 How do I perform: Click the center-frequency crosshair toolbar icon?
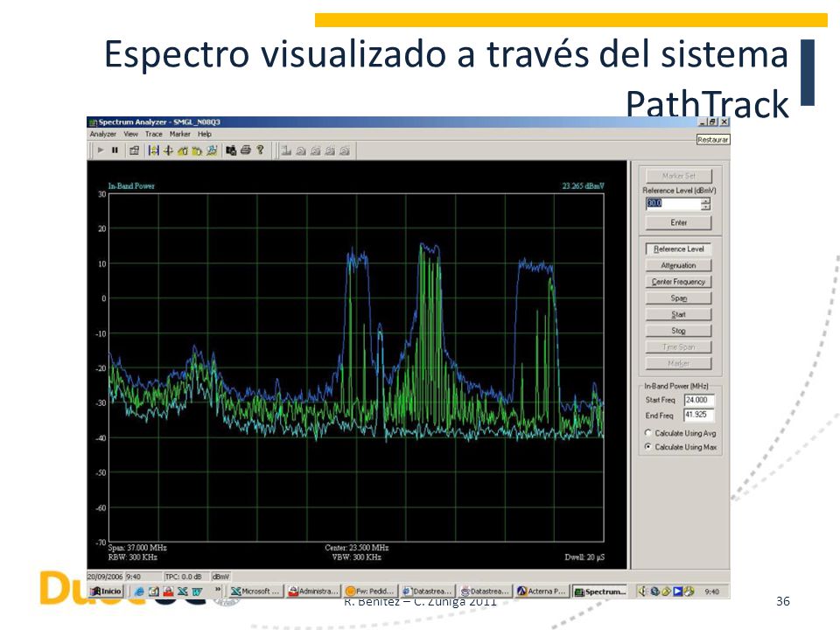point(168,151)
